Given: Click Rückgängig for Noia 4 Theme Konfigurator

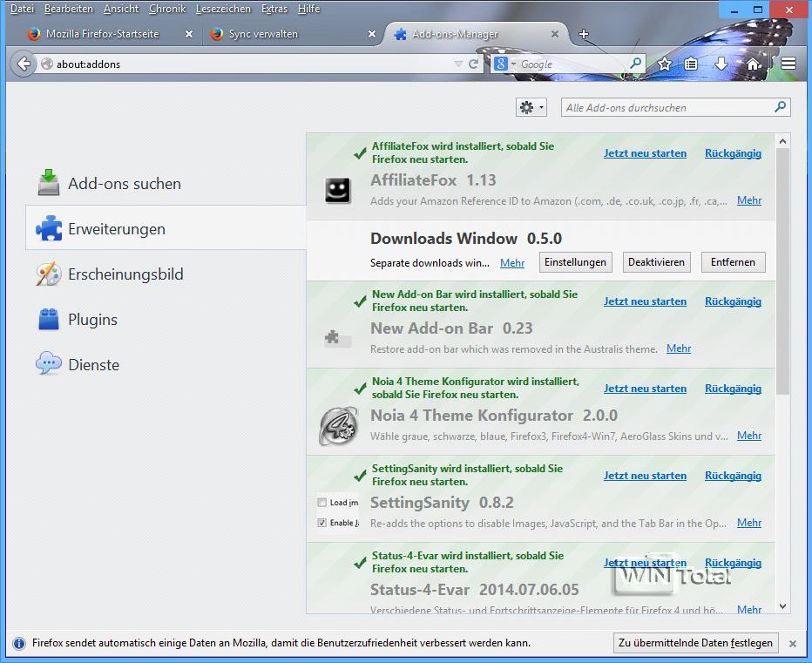Looking at the screenshot, I should [734, 389].
